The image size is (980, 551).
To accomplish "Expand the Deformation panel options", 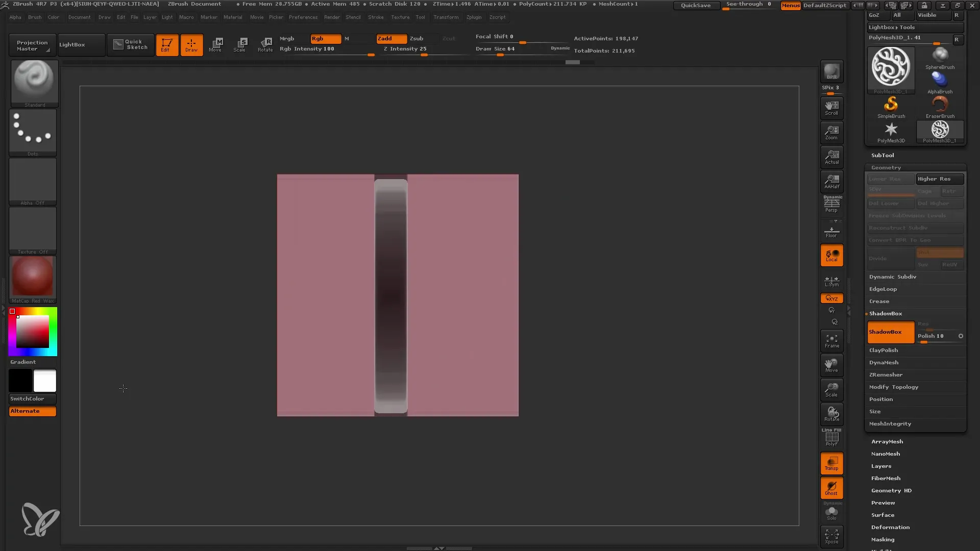I will (x=890, y=527).
